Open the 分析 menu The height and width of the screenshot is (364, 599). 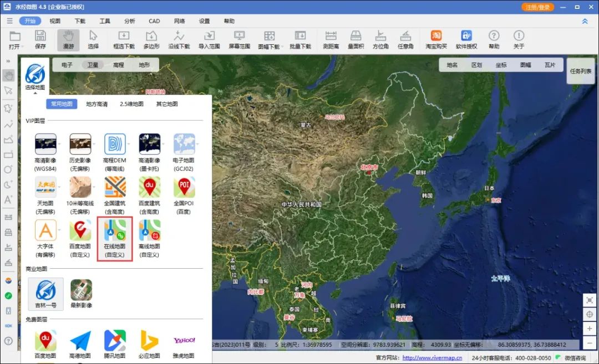coord(129,21)
